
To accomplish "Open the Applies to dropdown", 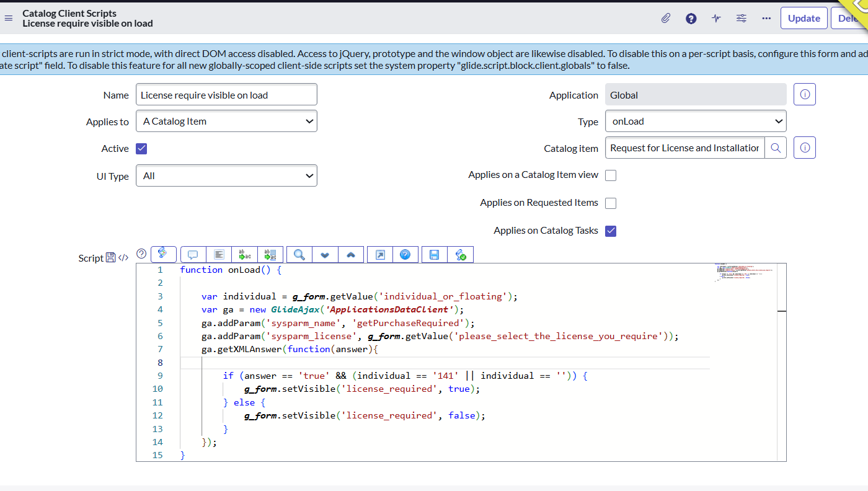I will click(x=226, y=122).
